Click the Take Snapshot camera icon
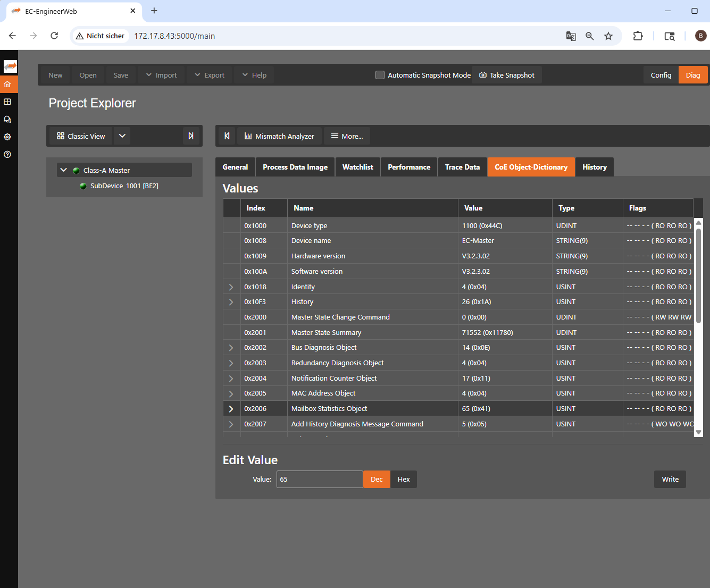The height and width of the screenshot is (588, 710). [483, 75]
